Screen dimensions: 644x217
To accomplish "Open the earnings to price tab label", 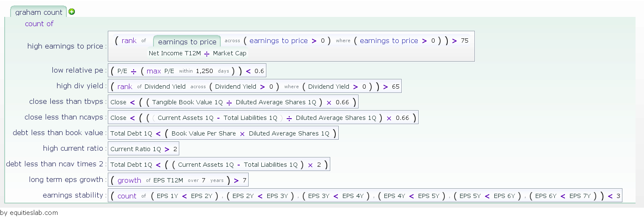I will click(187, 41).
